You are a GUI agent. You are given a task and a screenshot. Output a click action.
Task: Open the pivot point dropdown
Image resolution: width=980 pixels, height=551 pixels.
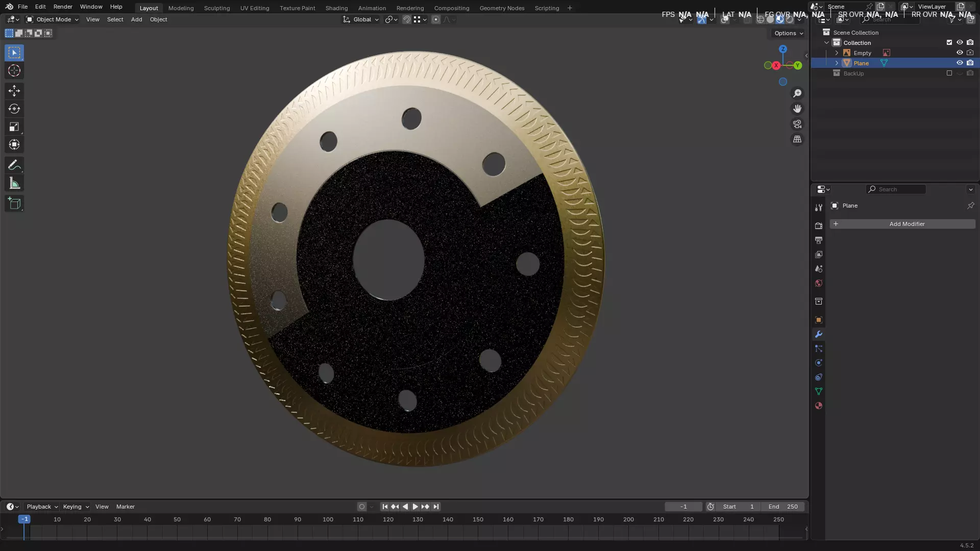pyautogui.click(x=391, y=19)
